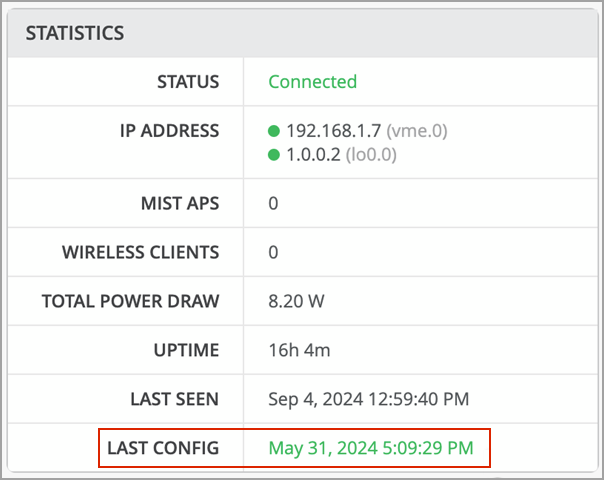
Task: Click the Wireless Clients count value
Action: pos(273,253)
